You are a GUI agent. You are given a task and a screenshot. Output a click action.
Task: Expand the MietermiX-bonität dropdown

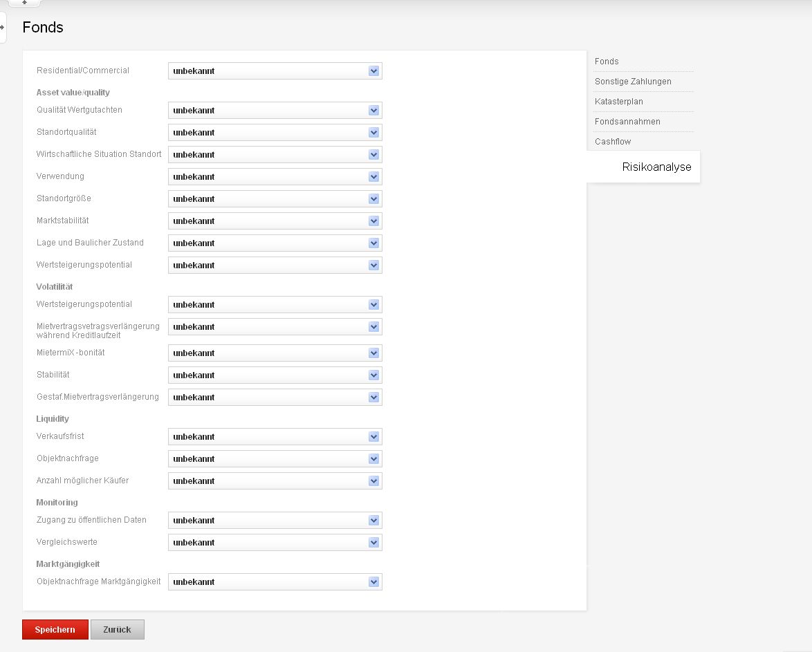click(x=275, y=353)
